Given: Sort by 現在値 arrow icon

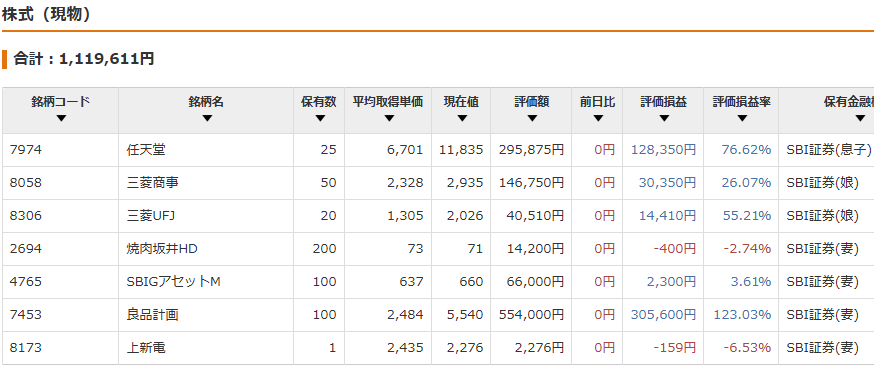Looking at the screenshot, I should 462,118.
